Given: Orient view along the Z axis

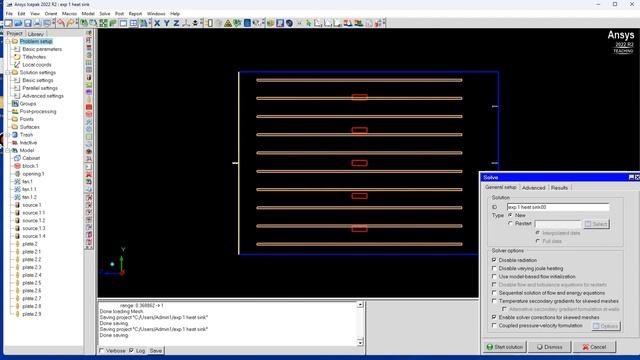Looking at the screenshot, I should [176, 23].
